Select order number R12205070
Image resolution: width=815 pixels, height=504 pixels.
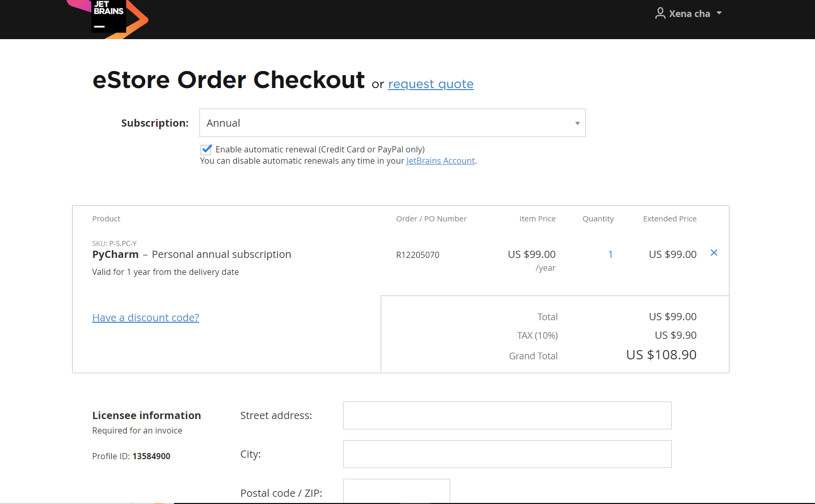[418, 255]
